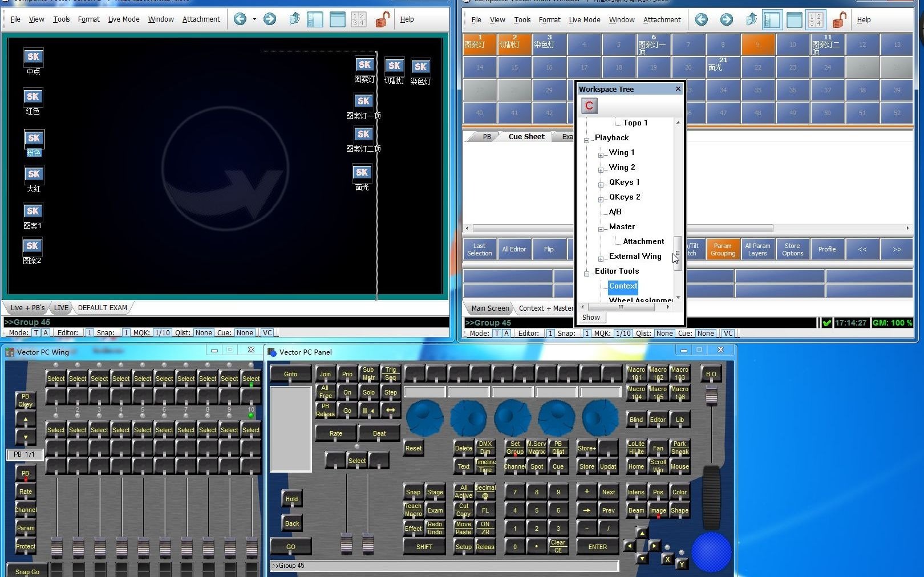Expand the QKeys 2 node

coord(601,200)
